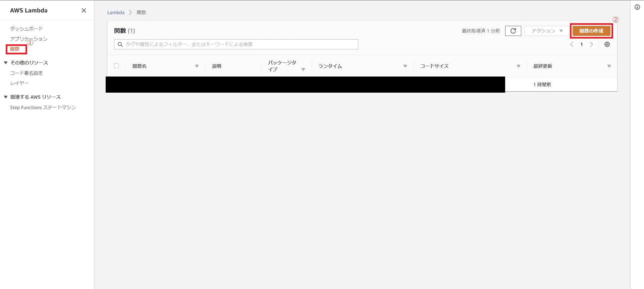Image resolution: width=644 pixels, height=289 pixels.
Task: Open the info panel icon
Action: coord(637,7)
